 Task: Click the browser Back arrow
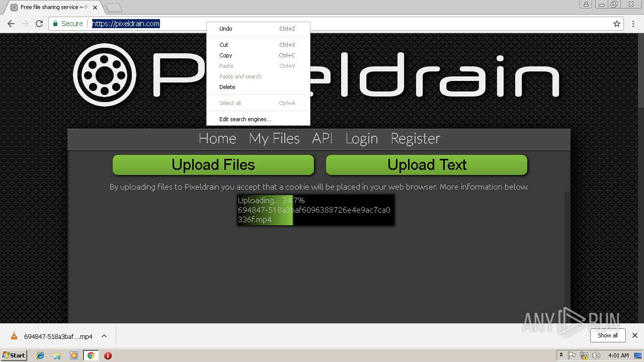pyautogui.click(x=11, y=24)
